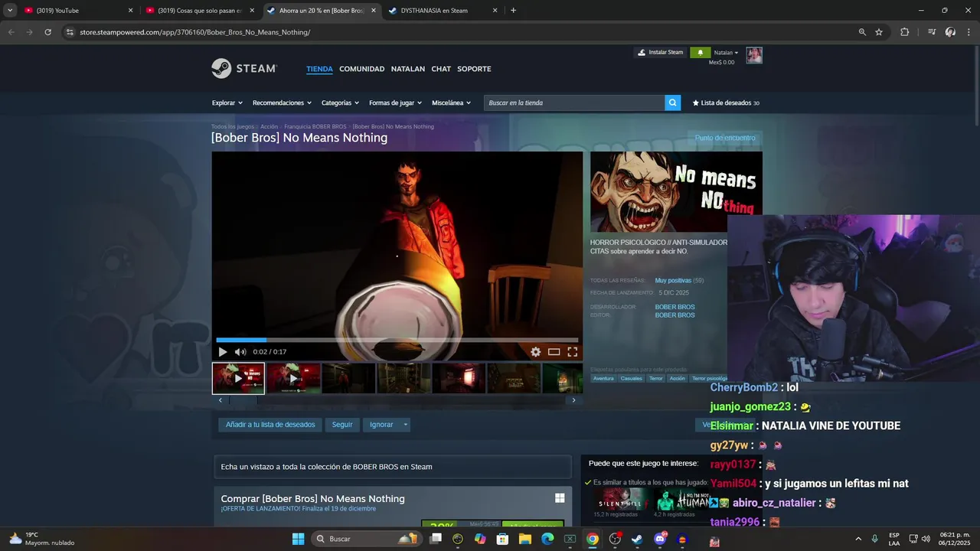Open Steam from the taskbar
The width and height of the screenshot is (980, 551).
point(637,539)
